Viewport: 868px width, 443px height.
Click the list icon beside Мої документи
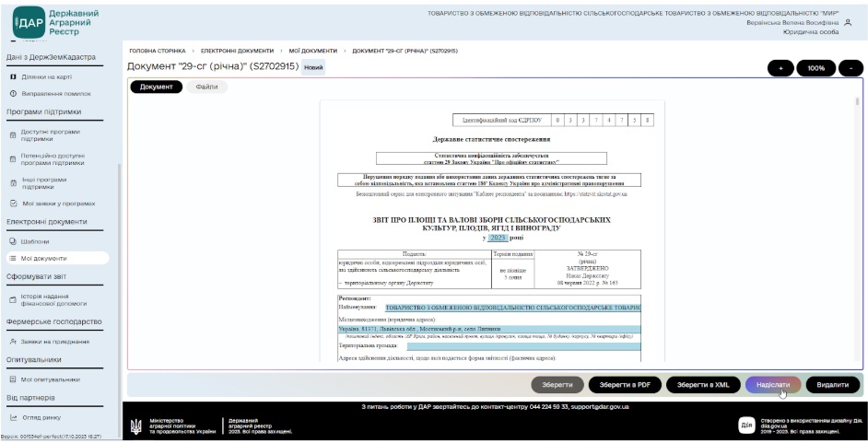point(13,258)
